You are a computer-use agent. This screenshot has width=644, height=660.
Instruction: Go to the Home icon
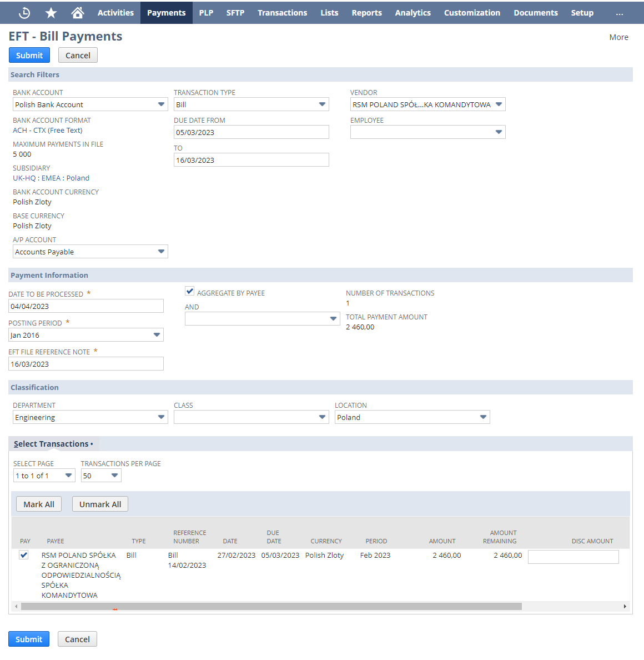78,13
